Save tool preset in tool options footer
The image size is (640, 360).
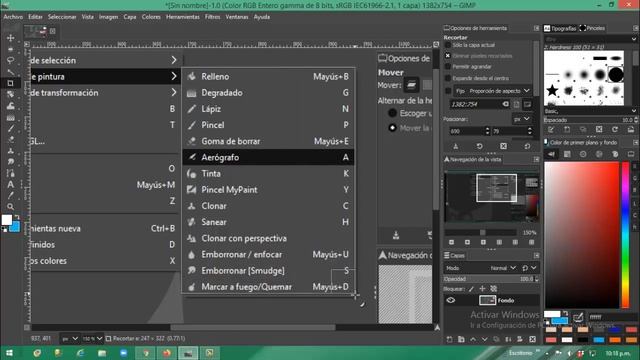(x=456, y=146)
